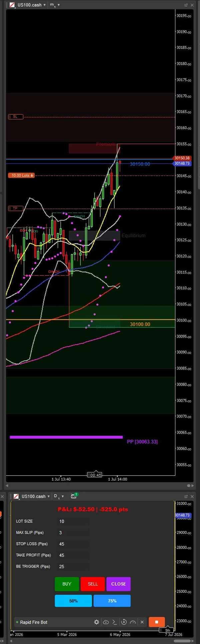Click the US100.cash symbol icon in the top chart
This screenshot has height=644, width=200.
(12, 5)
